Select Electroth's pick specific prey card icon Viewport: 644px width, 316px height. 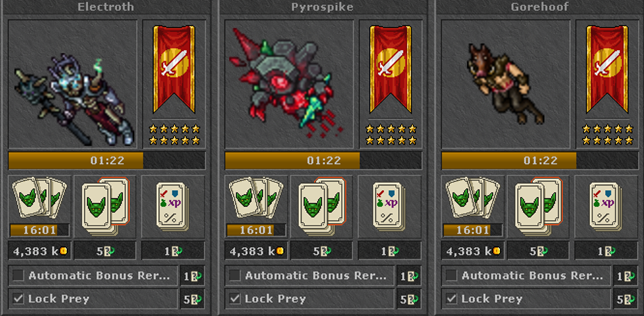pyautogui.click(x=105, y=206)
